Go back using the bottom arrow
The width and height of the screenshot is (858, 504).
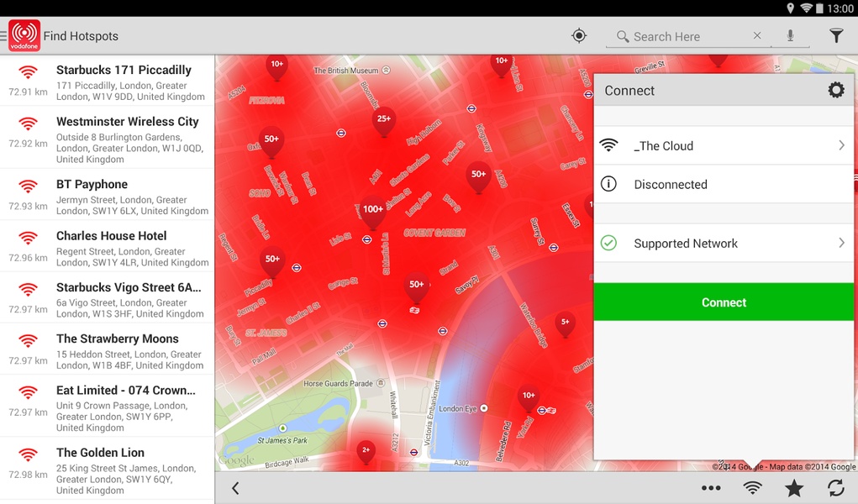coord(235,488)
